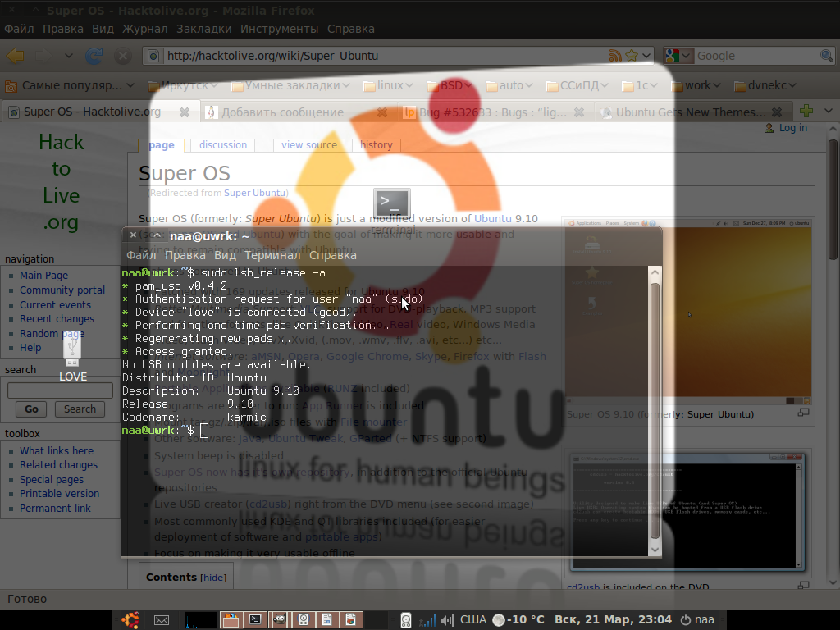The width and height of the screenshot is (840, 630).
Task: Reload the page with the refresh icon
Action: click(x=94, y=56)
